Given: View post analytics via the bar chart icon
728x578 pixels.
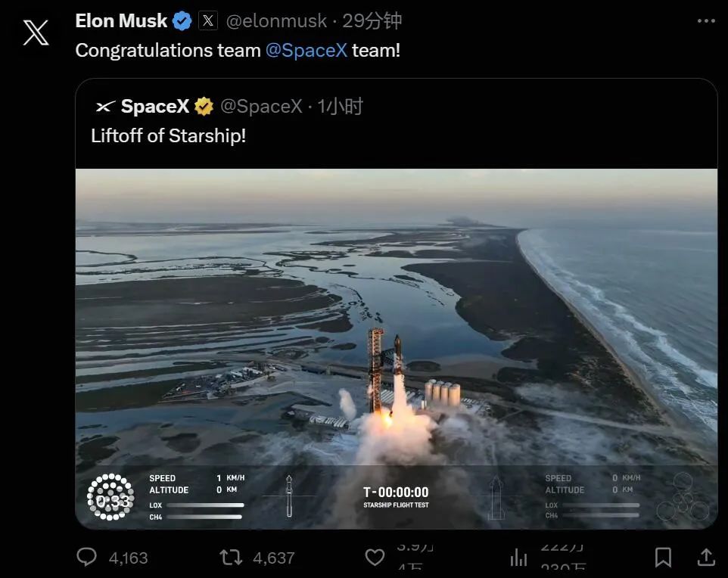Looking at the screenshot, I should click(x=519, y=558).
